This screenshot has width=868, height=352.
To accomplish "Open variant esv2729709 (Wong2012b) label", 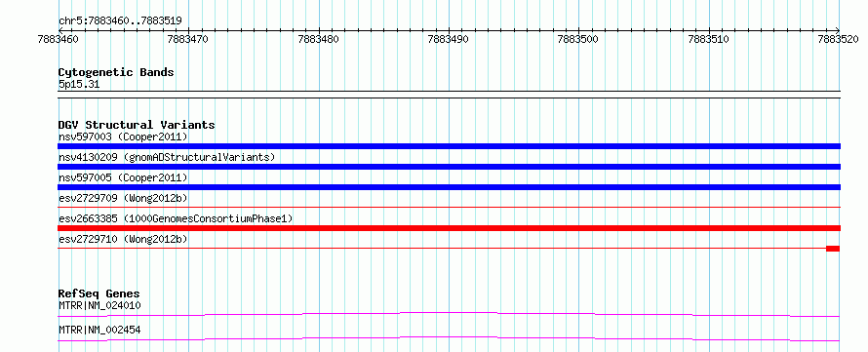I will (123, 198).
